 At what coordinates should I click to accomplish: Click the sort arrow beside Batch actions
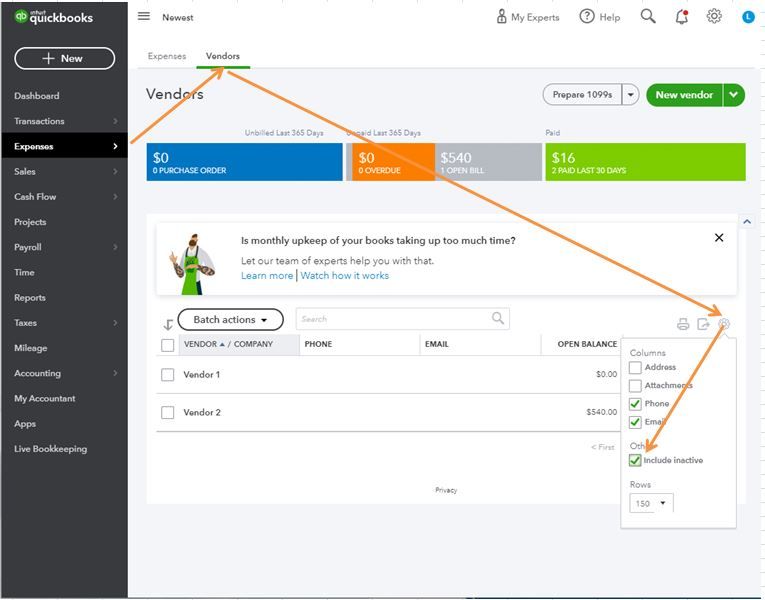coord(168,324)
